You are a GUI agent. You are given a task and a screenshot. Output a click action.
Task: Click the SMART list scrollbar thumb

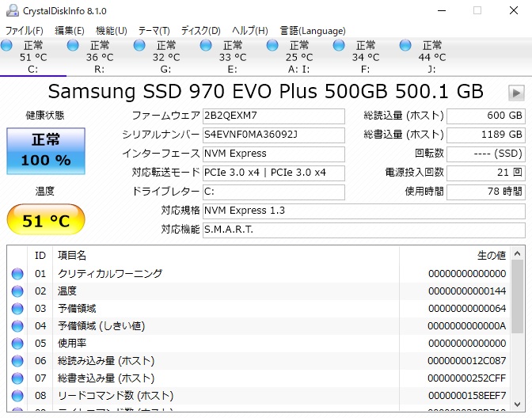click(517, 297)
